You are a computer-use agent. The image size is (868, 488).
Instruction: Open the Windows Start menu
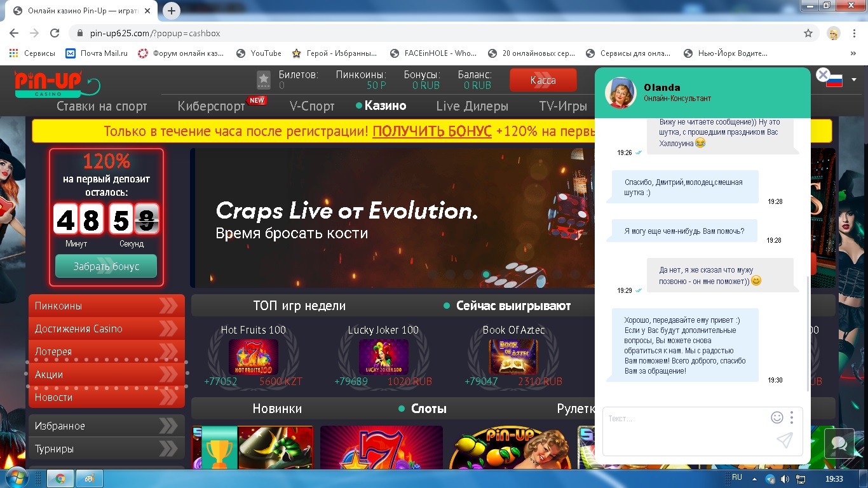point(15,478)
